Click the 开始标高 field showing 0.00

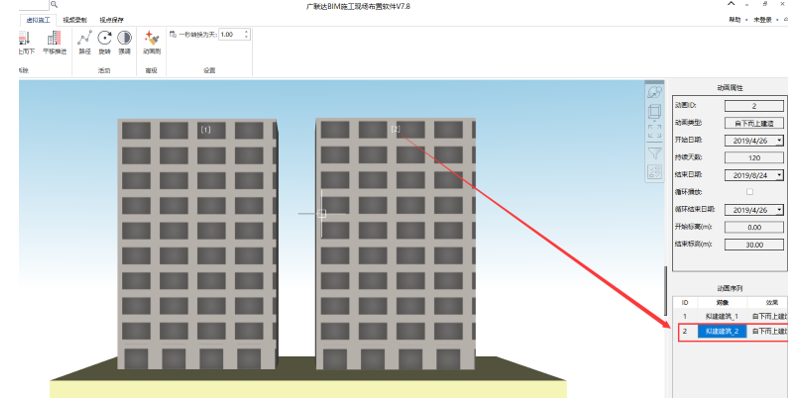[x=754, y=227]
